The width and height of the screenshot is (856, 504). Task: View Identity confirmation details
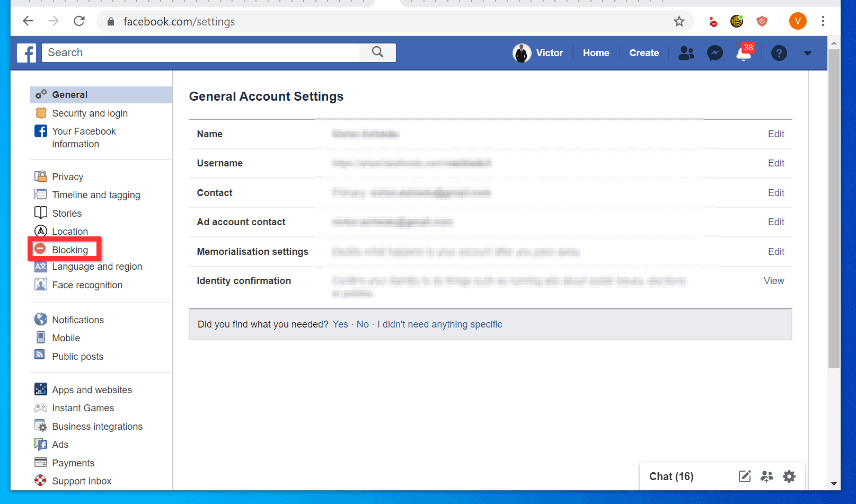(773, 280)
